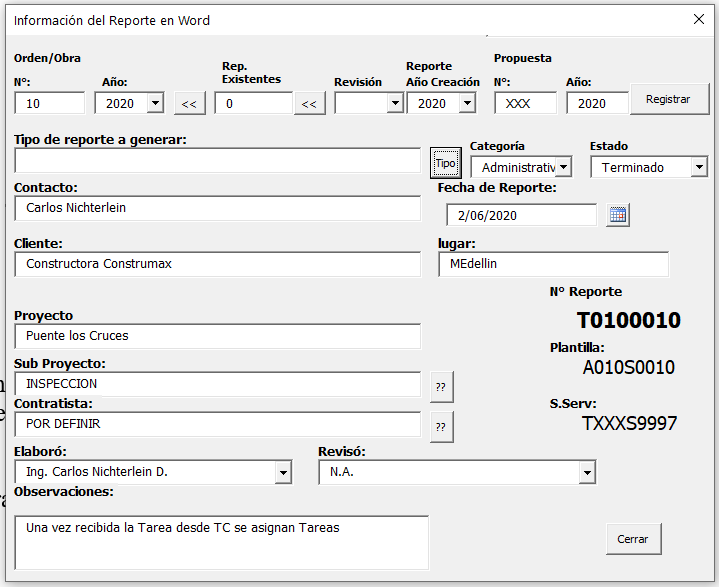This screenshot has width=719, height=587.
Task: Click the Registrar button
Action: [668, 99]
